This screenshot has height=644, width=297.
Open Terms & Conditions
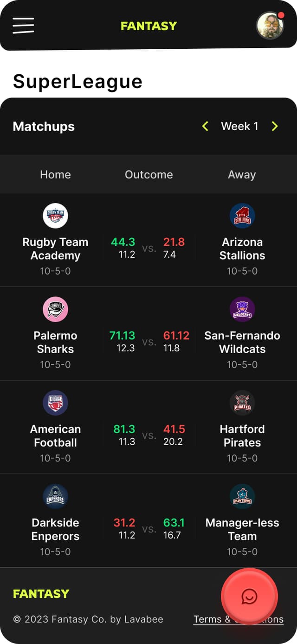pos(238,619)
